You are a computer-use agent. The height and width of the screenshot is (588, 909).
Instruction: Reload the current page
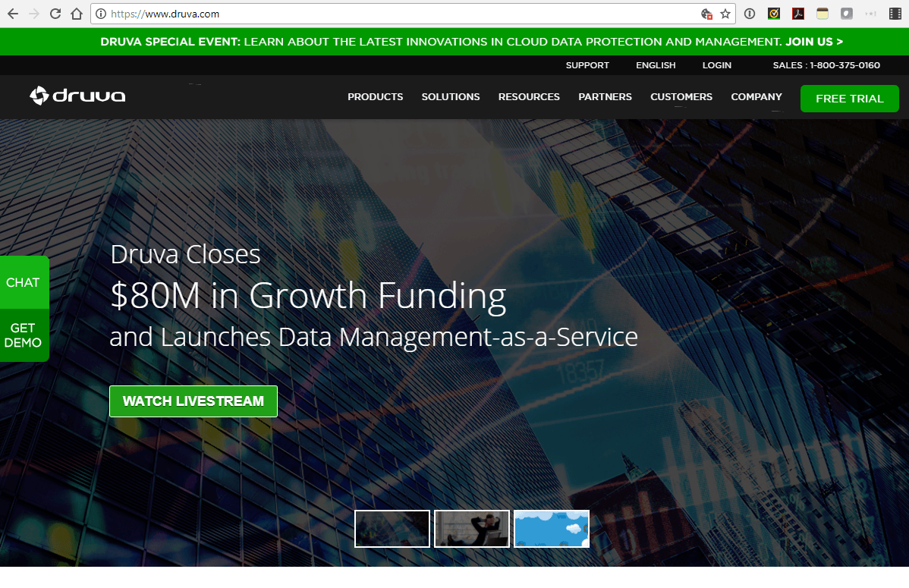(54, 13)
